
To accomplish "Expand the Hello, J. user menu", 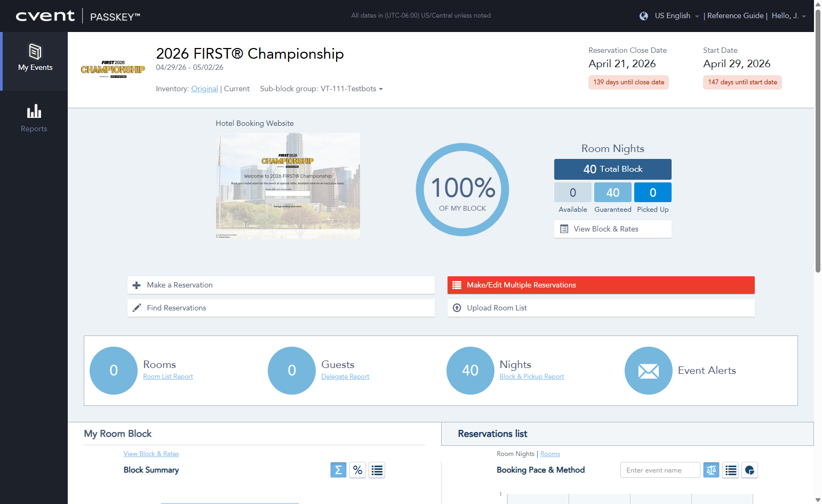I will [788, 16].
